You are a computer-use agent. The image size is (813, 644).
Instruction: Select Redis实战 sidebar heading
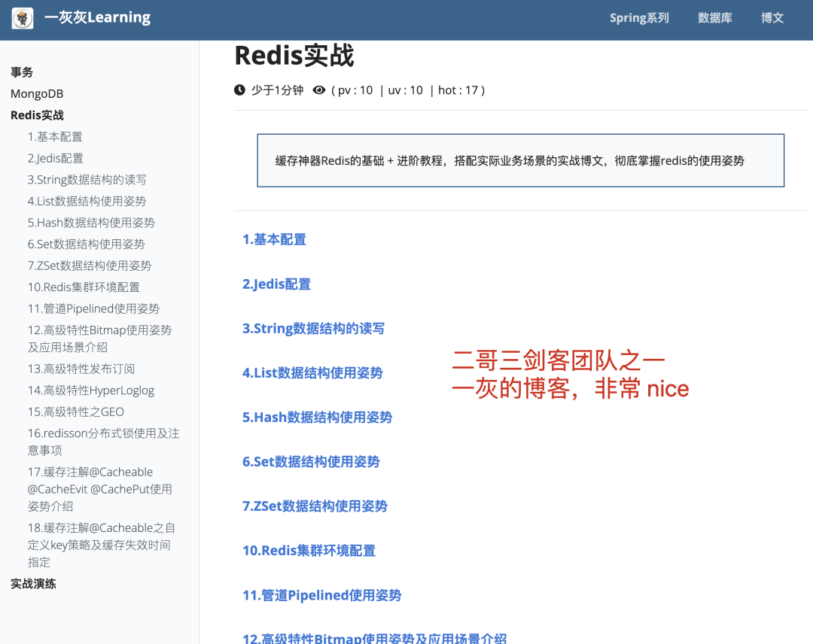38,115
